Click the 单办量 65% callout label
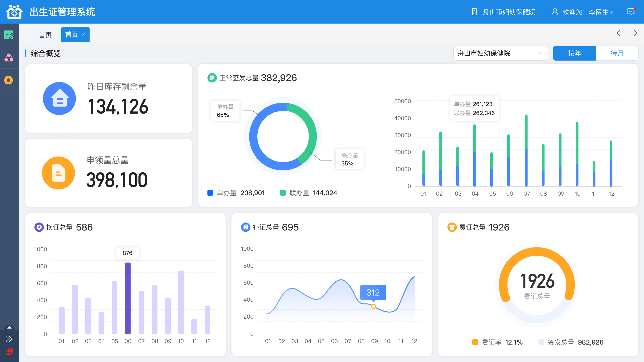 [x=225, y=111]
